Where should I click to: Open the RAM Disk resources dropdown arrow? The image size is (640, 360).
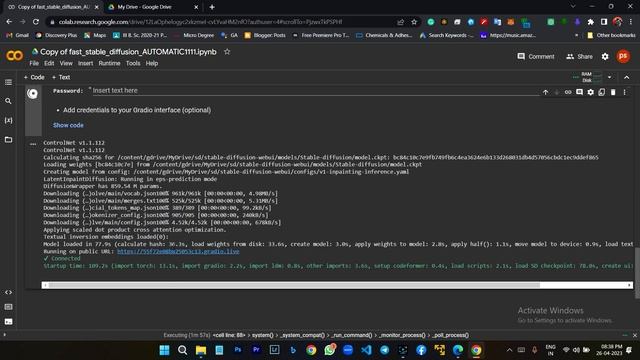tap(609, 77)
